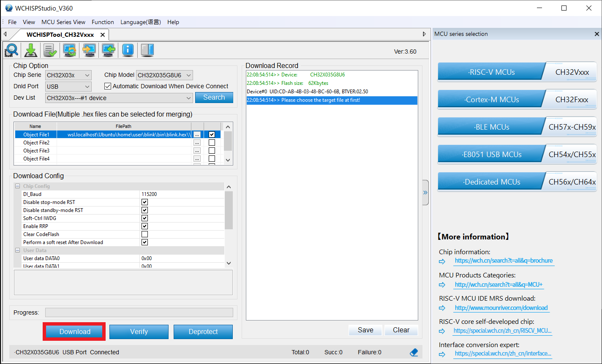Open the blue information icon
The image size is (602, 364).
(128, 50)
